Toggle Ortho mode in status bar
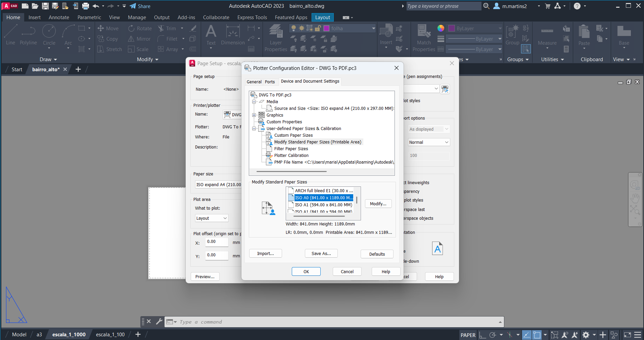Image resolution: width=644 pixels, height=340 pixels. tap(482, 335)
